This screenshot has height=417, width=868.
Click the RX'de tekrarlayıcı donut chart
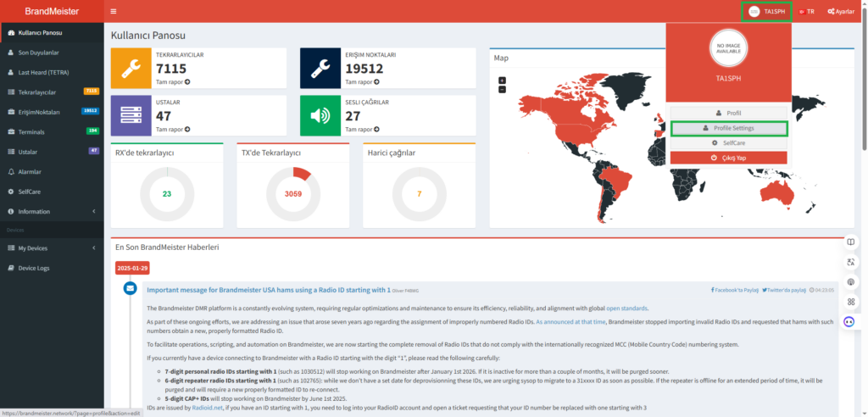pos(167,194)
